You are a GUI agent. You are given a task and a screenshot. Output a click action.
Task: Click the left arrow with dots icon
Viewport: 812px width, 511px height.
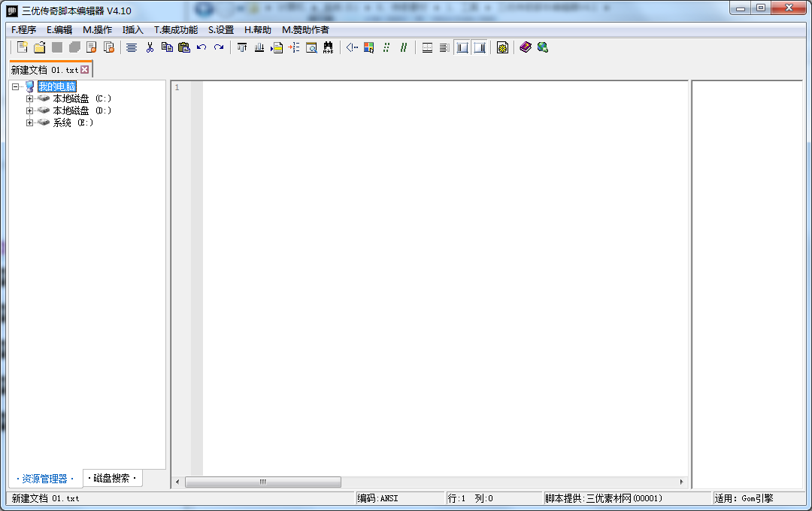[352, 47]
